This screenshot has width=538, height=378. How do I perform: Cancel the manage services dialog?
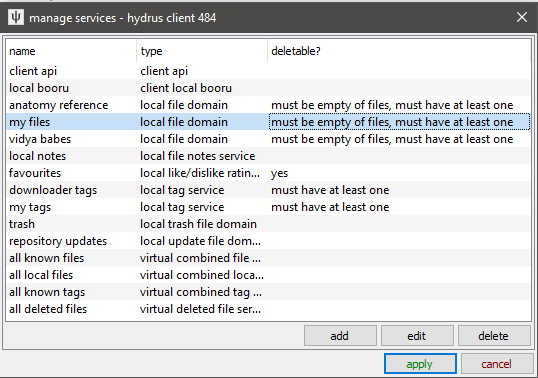click(x=497, y=364)
